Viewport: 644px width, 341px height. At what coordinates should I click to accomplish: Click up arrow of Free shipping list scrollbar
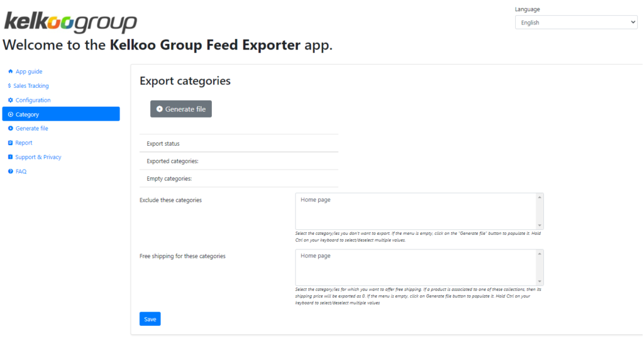(540, 254)
